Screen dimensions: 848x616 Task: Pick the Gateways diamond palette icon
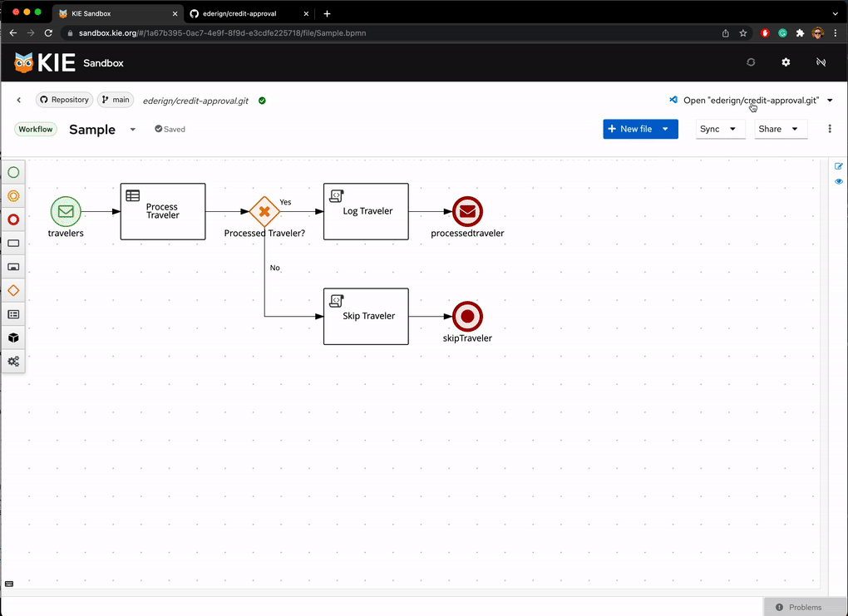coord(13,291)
